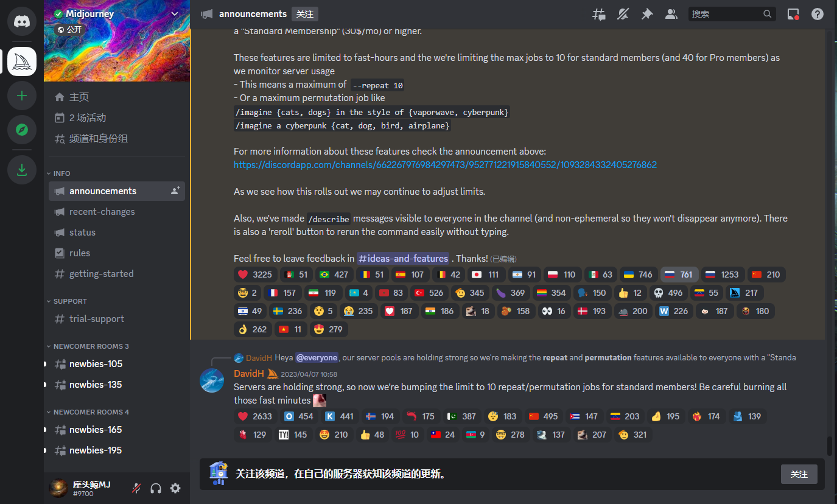The image size is (837, 504).
Task: Collapse the INFO channel category
Action: pos(58,173)
